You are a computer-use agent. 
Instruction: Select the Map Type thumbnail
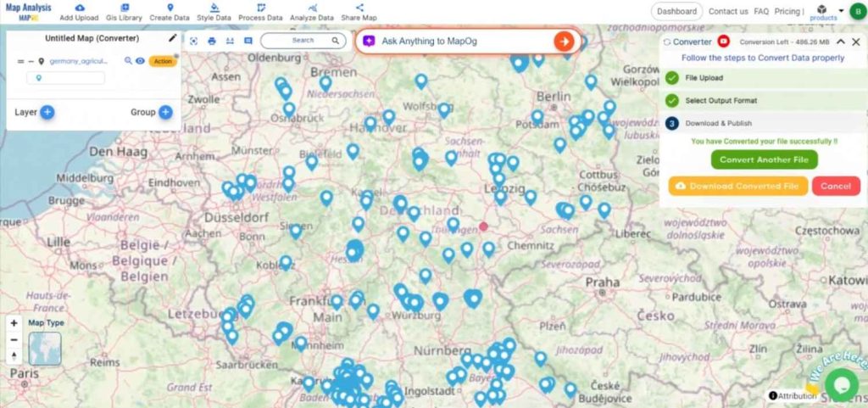coord(45,348)
